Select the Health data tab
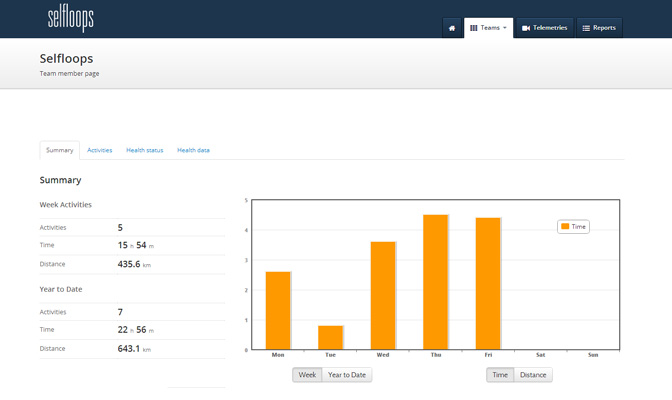The width and height of the screenshot is (672, 400). pyautogui.click(x=193, y=150)
